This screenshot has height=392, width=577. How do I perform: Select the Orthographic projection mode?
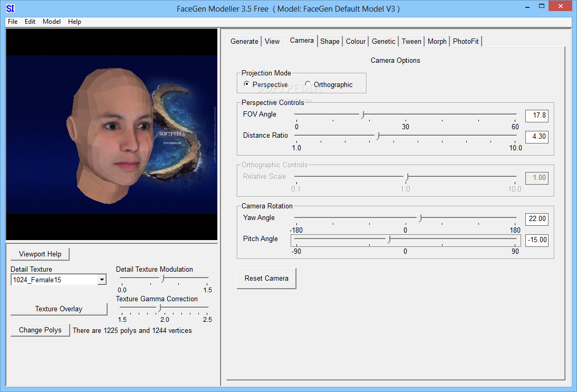coord(329,84)
